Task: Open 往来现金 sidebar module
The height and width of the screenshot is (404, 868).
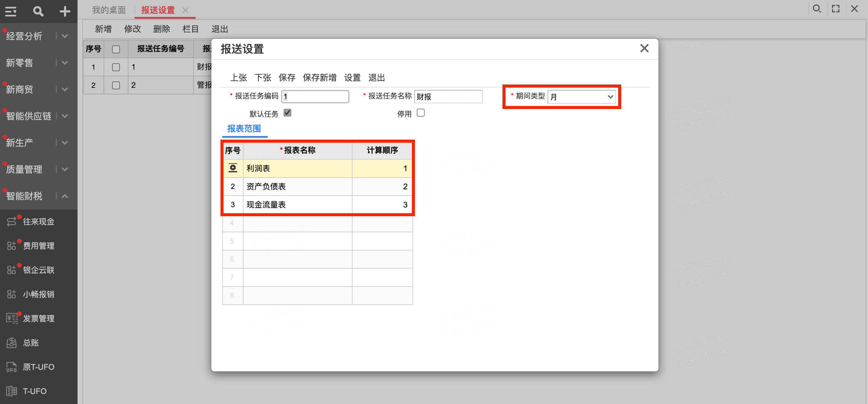Action: point(38,221)
